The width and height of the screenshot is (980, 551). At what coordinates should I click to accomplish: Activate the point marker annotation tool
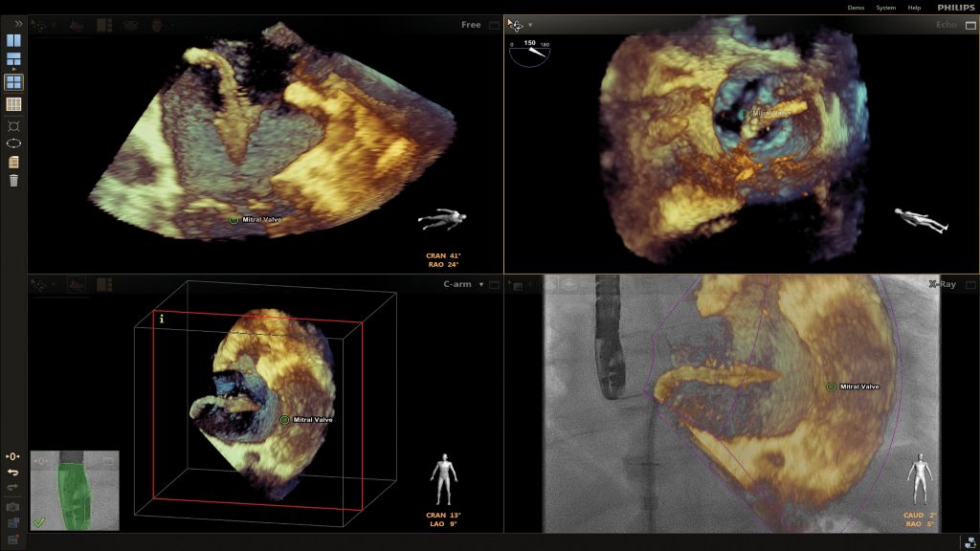tap(13, 126)
